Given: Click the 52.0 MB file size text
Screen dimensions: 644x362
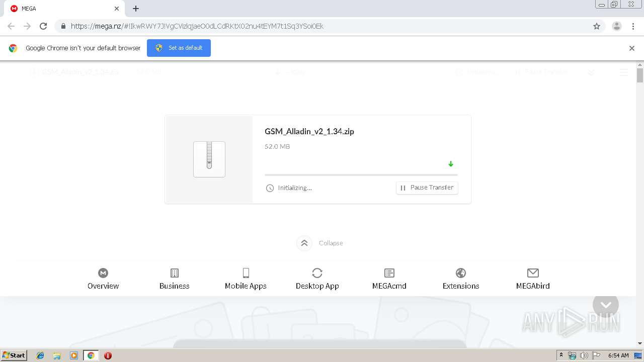Looking at the screenshot, I should [277, 147].
